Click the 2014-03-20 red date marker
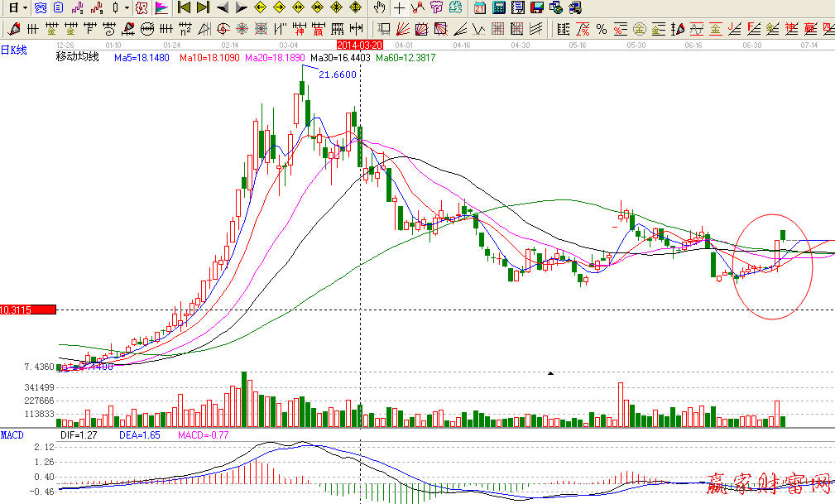 (x=360, y=43)
